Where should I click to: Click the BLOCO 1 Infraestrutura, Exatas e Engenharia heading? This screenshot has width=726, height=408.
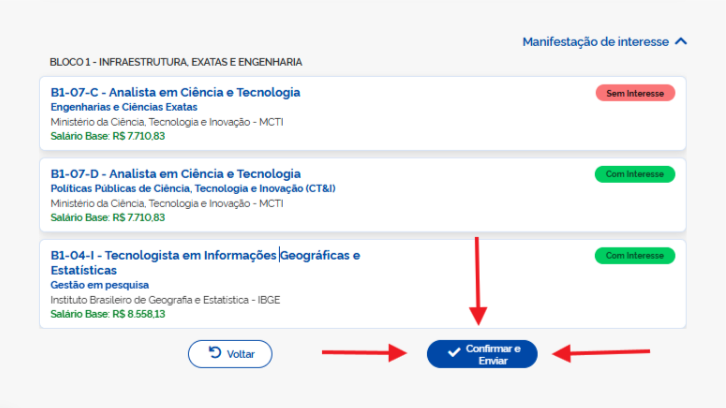coord(176,62)
